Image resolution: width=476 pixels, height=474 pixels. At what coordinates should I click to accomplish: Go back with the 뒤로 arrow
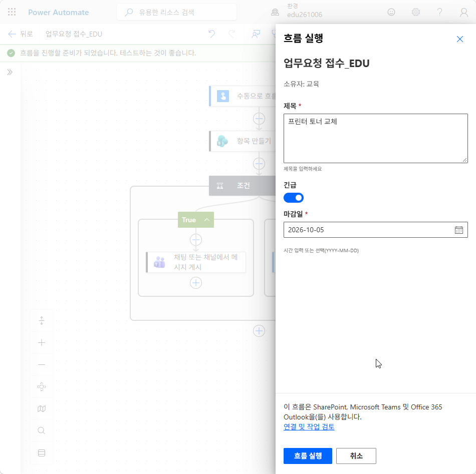(x=21, y=34)
